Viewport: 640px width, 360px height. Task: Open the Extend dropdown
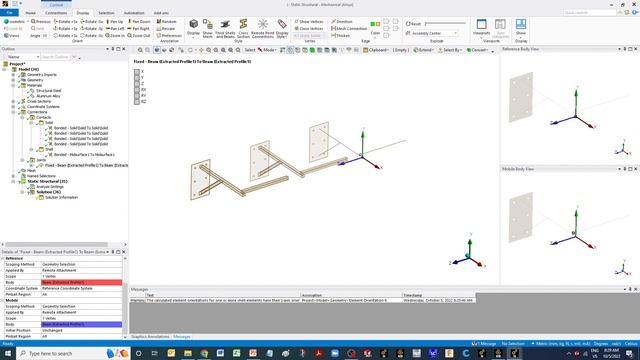(424, 50)
